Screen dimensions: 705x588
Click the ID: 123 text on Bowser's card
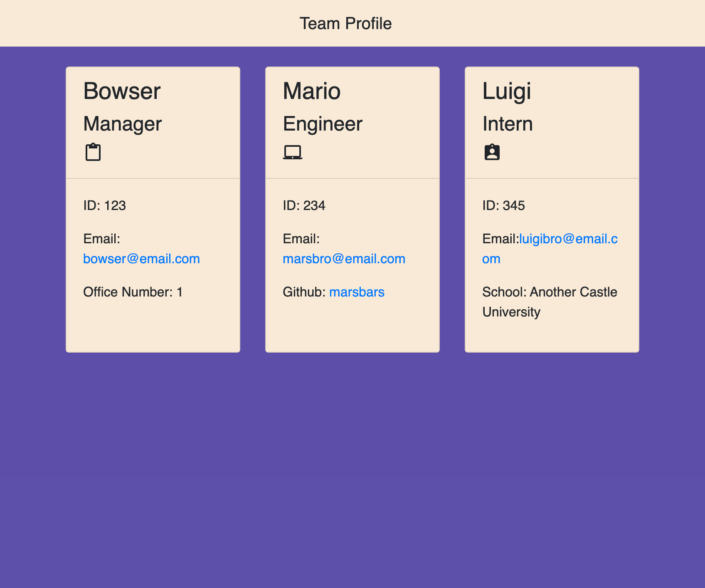pyautogui.click(x=105, y=205)
